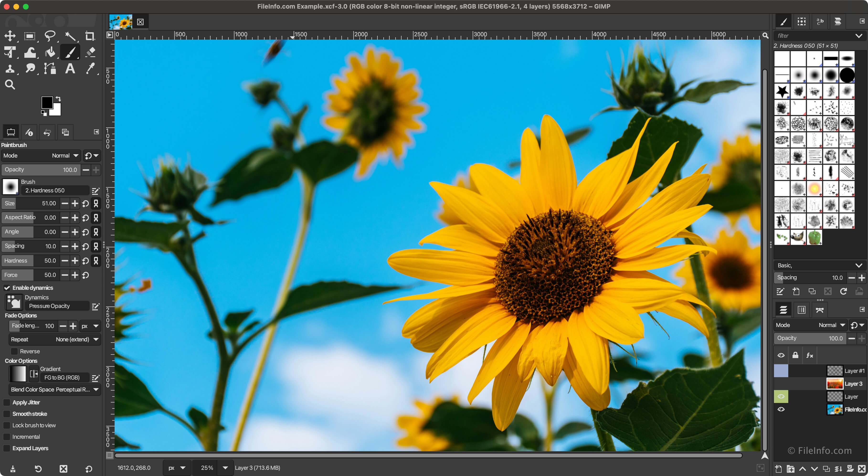Enable the Smooth stroke checkbox
Viewport: 868px width, 476px height.
pos(7,414)
